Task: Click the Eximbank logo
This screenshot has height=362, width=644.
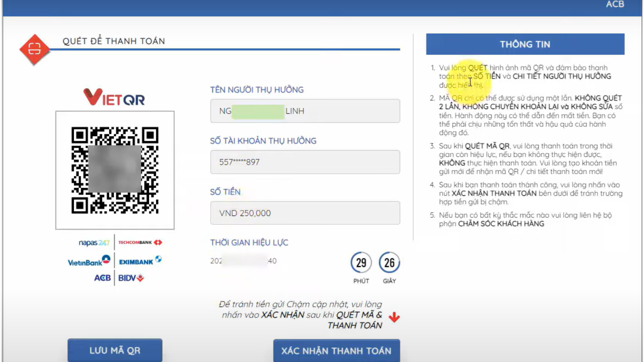Action: coord(140,260)
